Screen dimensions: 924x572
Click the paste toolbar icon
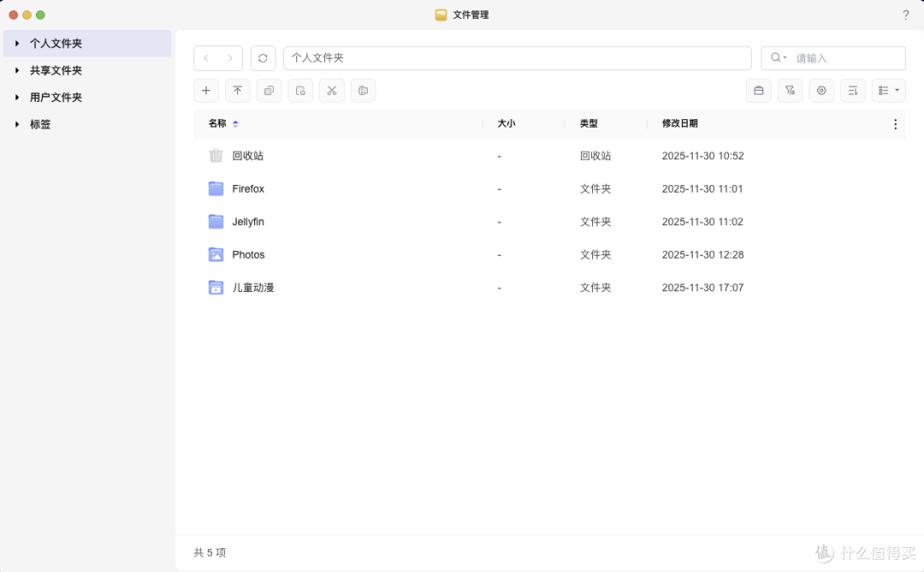click(x=300, y=91)
